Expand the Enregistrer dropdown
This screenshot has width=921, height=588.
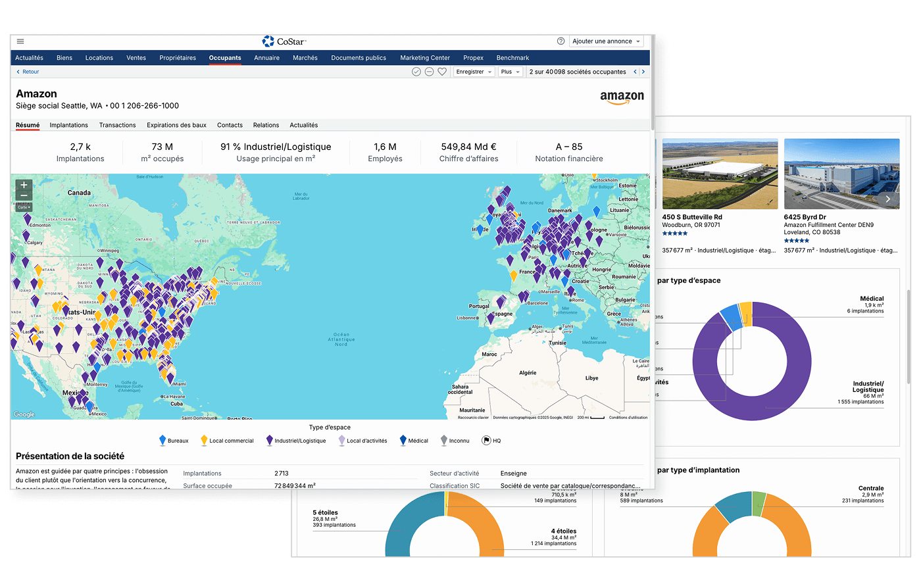(x=474, y=72)
